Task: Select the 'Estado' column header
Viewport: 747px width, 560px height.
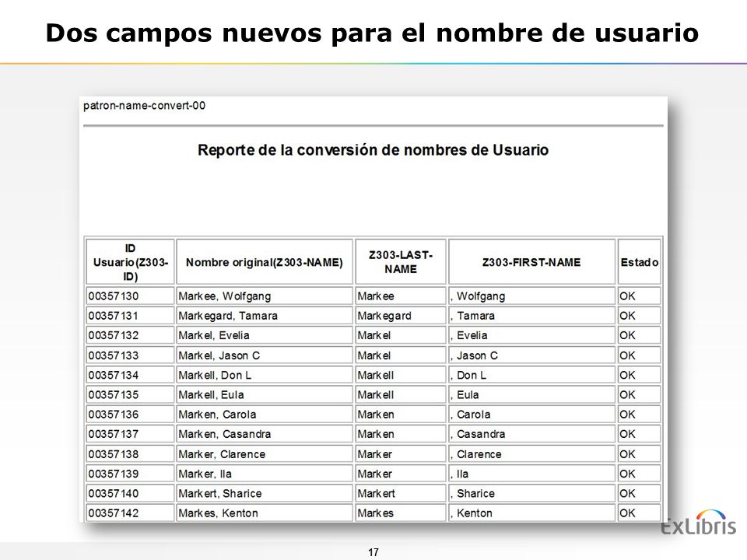Action: [640, 262]
